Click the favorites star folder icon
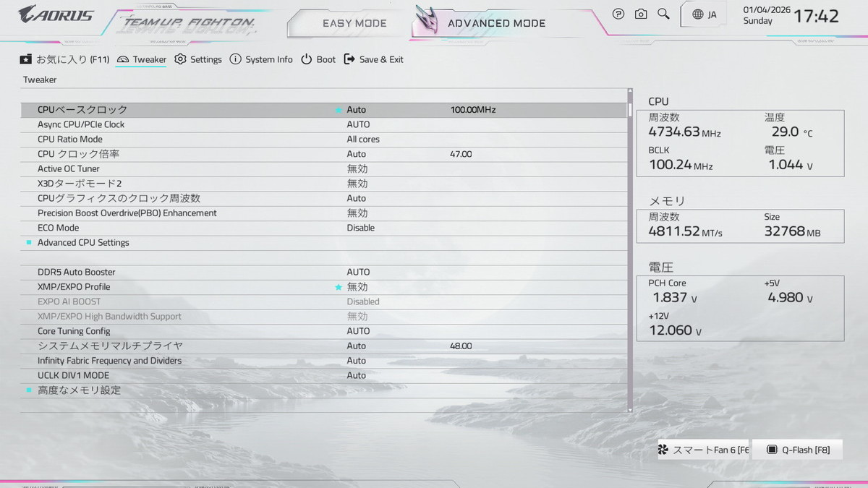Viewport: 868px width, 488px height. [x=26, y=59]
